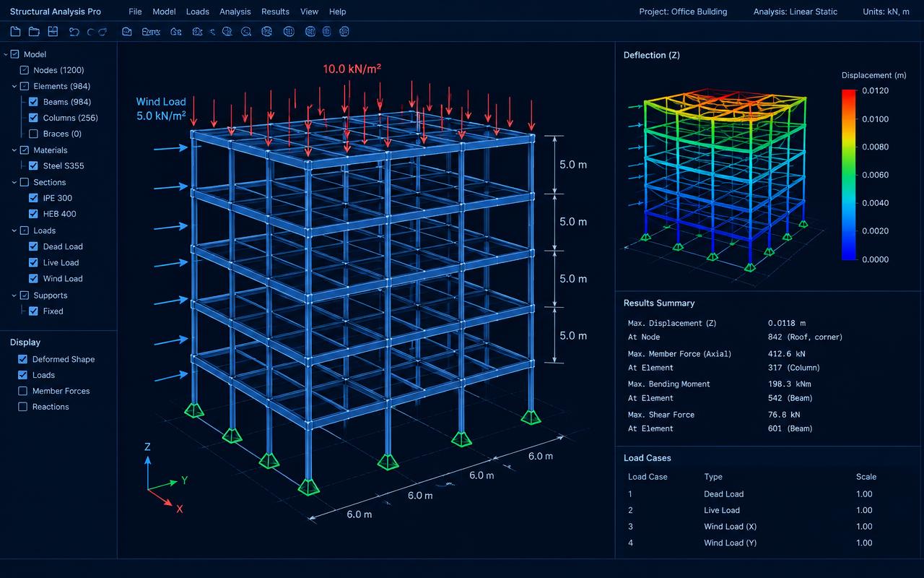Collapse the Sections tree group
924x578 pixels.
(x=14, y=182)
